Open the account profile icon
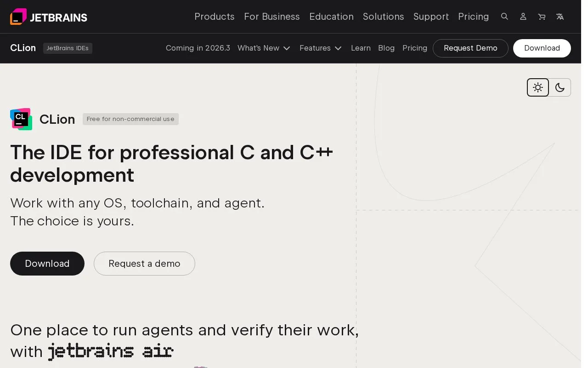Image resolution: width=588 pixels, height=368 pixels. (x=523, y=17)
